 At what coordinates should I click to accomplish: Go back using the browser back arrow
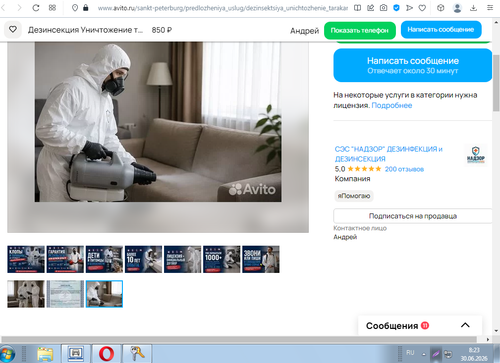pos(3,8)
